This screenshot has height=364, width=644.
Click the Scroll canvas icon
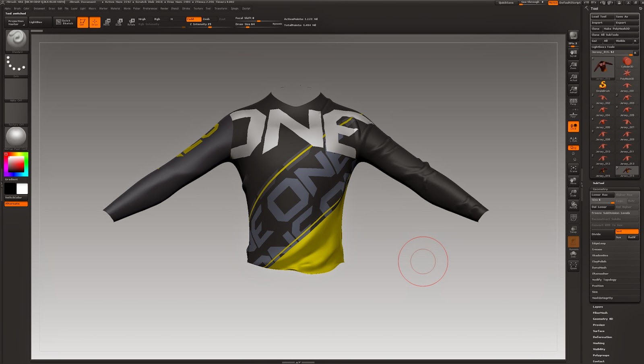(573, 53)
